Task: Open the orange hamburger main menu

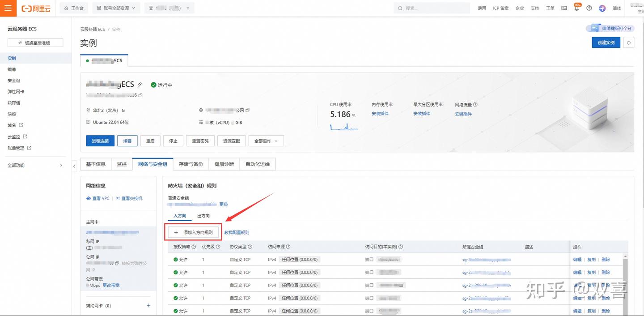Action: (x=8, y=8)
